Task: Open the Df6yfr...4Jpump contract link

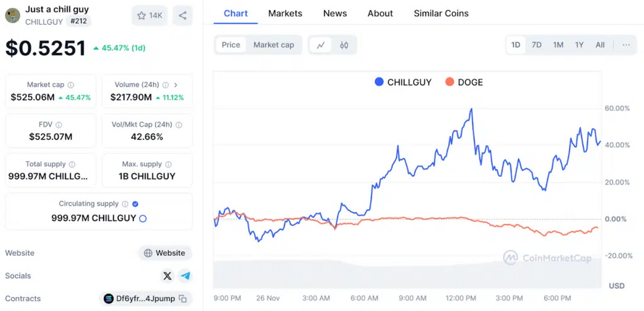Action: click(146, 299)
